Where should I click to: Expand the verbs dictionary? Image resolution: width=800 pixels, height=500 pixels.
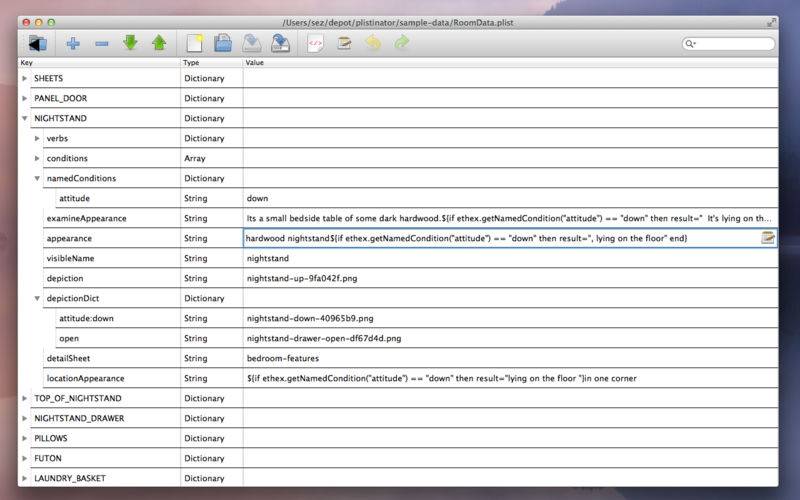37,138
